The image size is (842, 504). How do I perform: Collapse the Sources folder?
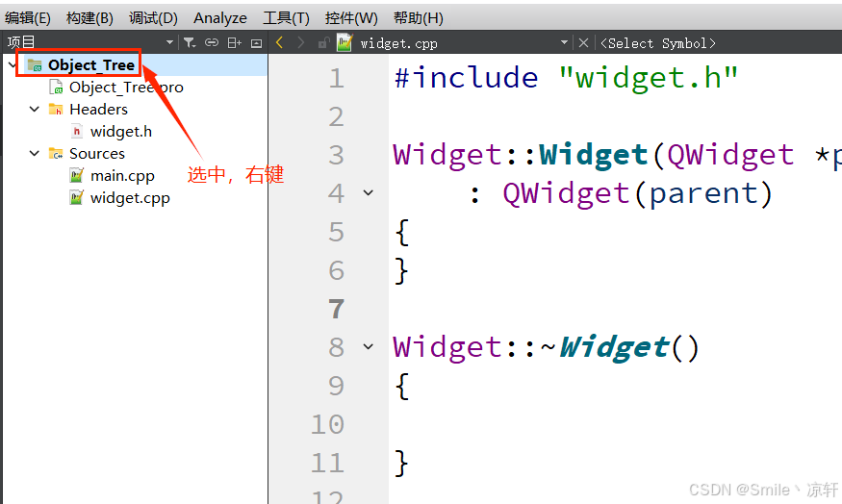coord(35,153)
